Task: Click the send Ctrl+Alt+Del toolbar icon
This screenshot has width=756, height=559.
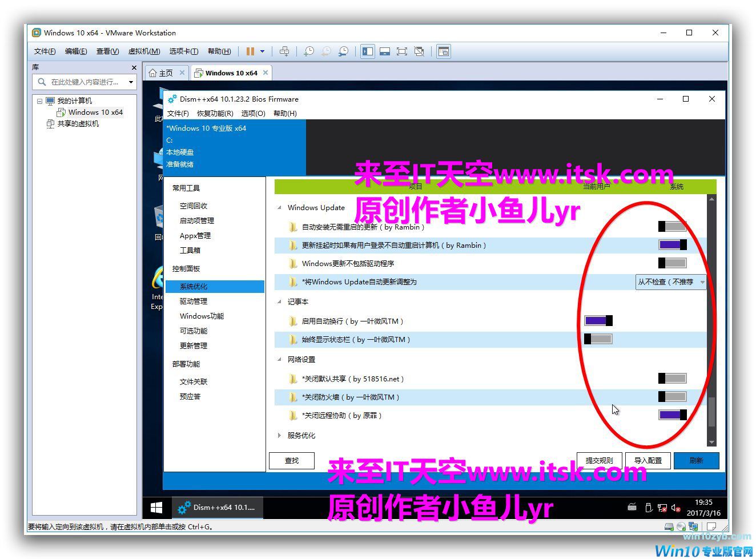Action: (284, 51)
